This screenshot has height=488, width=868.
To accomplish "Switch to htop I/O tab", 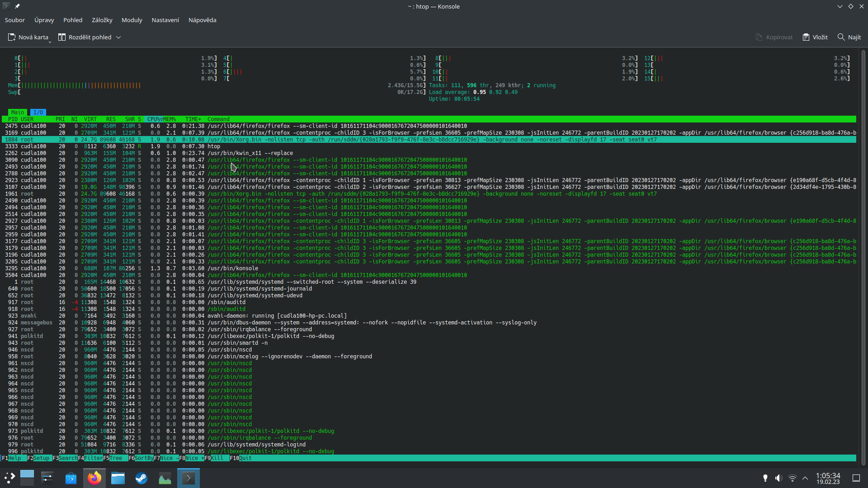I will tap(38, 112).
